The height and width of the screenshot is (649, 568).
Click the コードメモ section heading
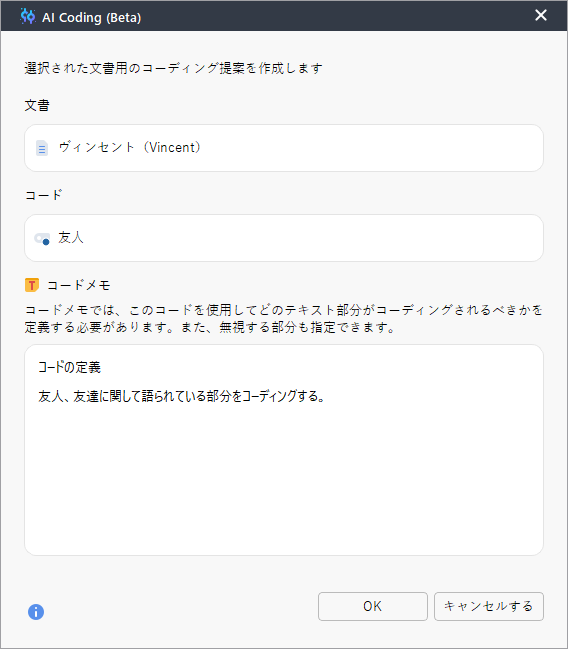(x=79, y=285)
